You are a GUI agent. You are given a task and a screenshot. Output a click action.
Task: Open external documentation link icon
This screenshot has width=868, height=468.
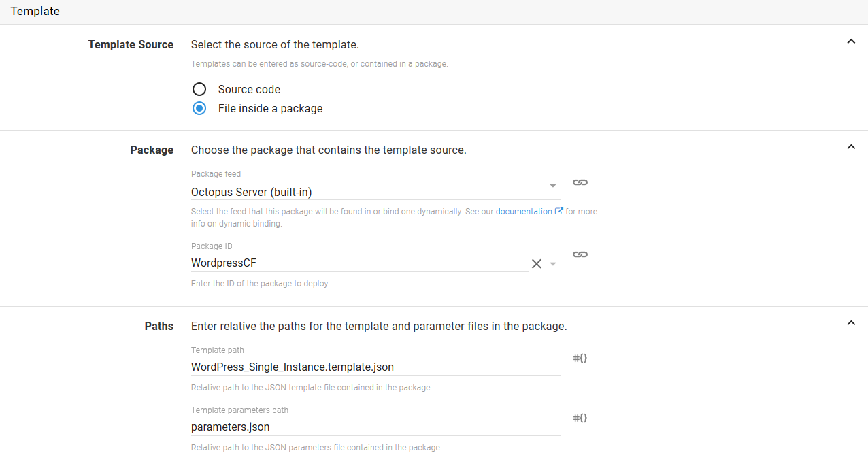(559, 212)
